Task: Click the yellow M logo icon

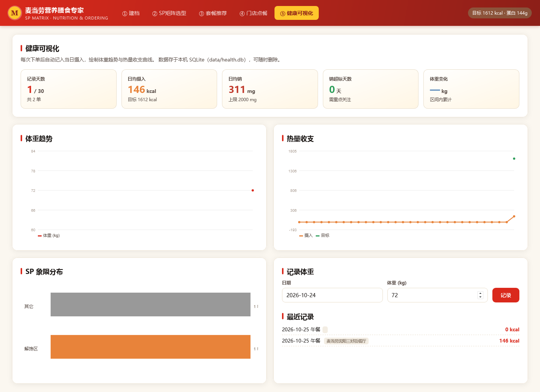Action: coord(15,13)
